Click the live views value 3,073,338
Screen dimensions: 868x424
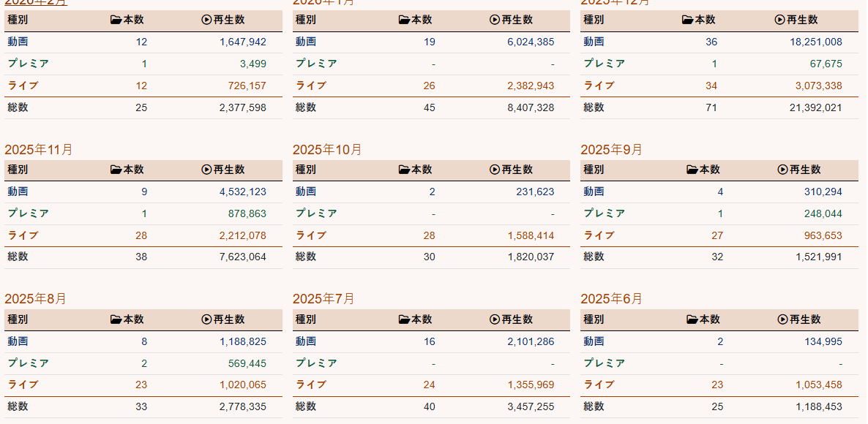click(819, 86)
